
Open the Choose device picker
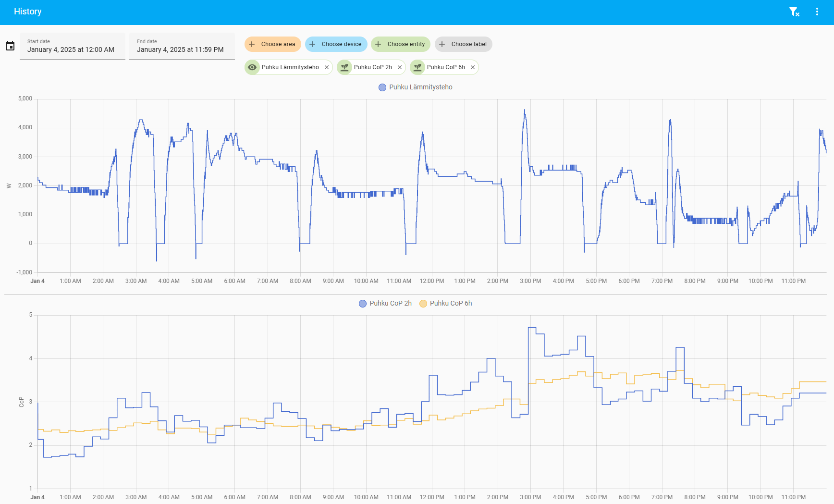click(336, 44)
